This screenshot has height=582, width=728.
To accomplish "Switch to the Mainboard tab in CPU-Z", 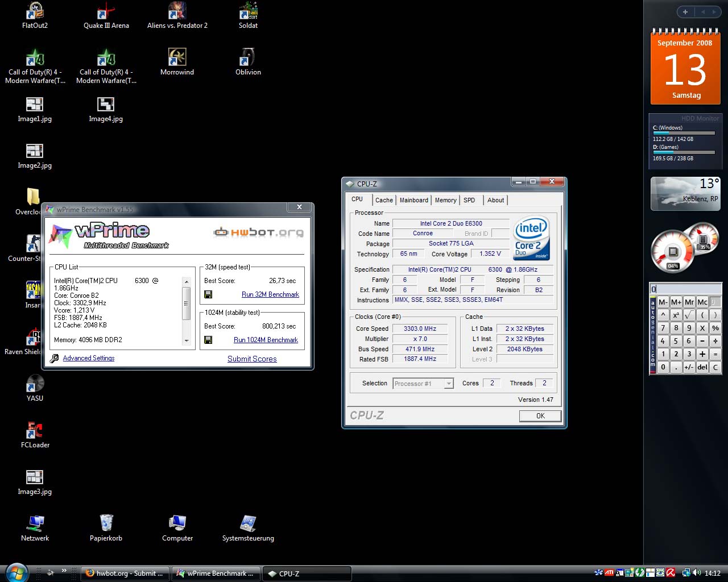I will click(x=414, y=200).
